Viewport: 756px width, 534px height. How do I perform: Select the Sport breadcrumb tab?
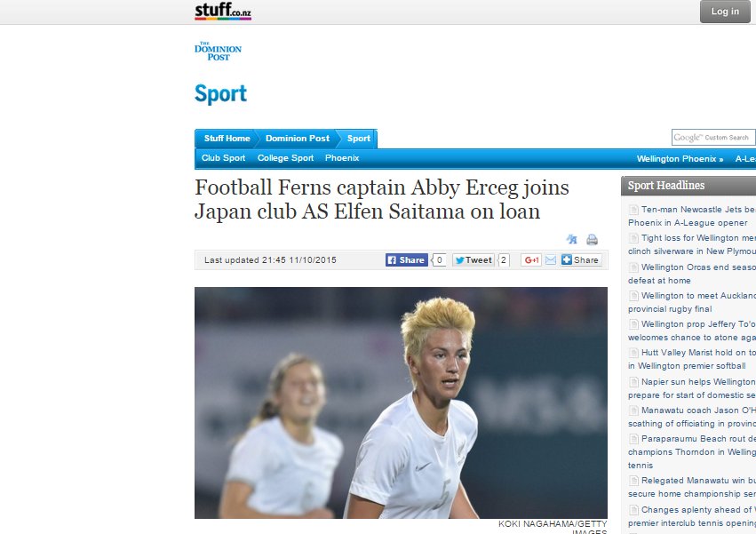coord(359,139)
